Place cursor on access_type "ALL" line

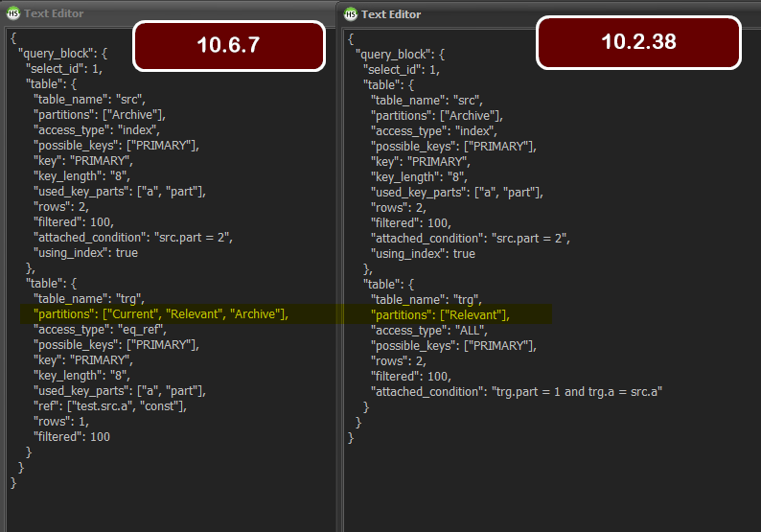pyautogui.click(x=428, y=331)
